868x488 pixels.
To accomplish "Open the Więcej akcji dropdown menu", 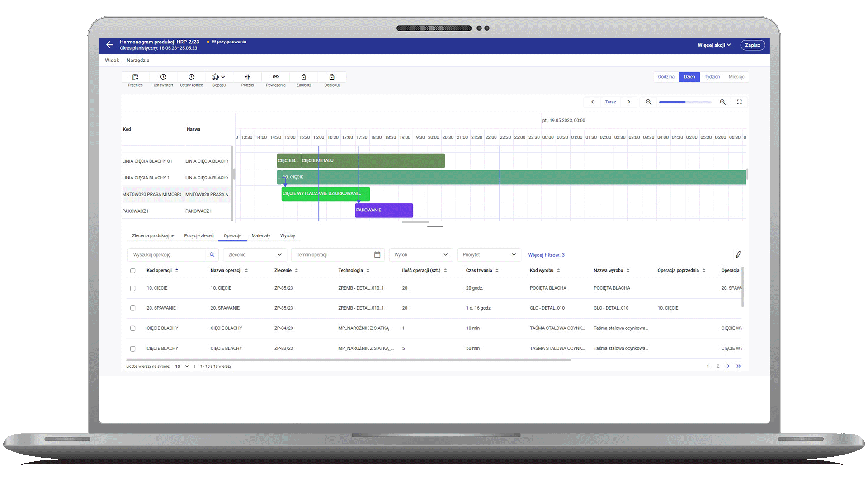I will coord(714,45).
